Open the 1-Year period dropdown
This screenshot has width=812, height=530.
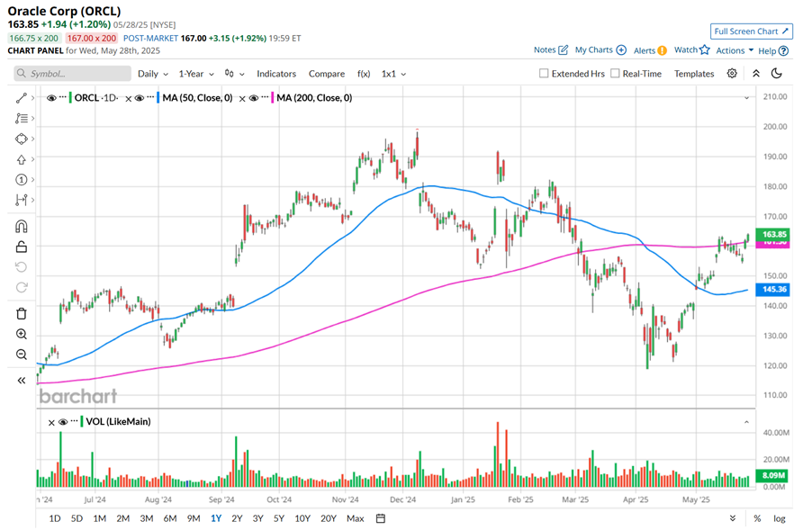pos(196,74)
